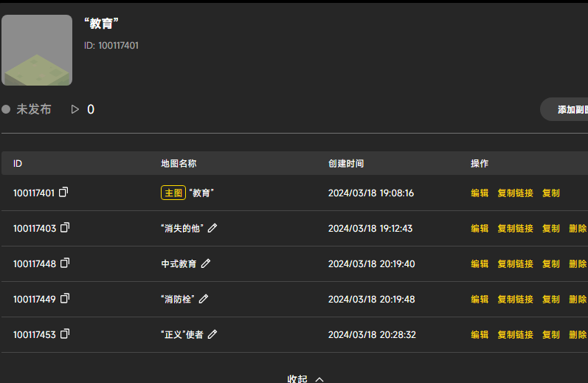Click 复制链接 for "消防栓" row

(x=515, y=299)
